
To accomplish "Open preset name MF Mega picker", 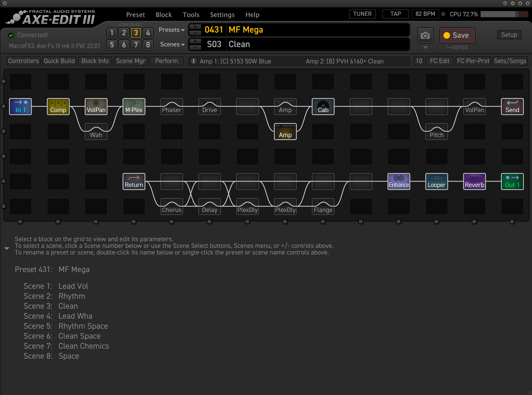I will [x=318, y=30].
